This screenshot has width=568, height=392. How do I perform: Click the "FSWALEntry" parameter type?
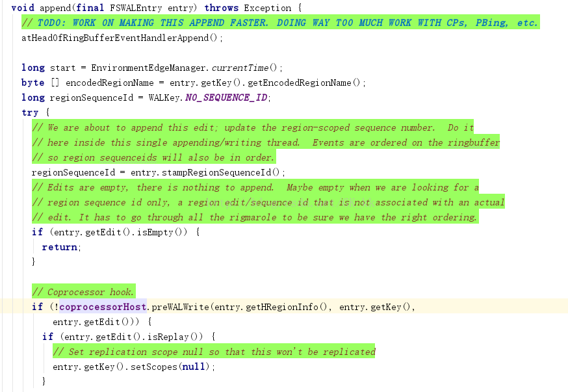136,8
